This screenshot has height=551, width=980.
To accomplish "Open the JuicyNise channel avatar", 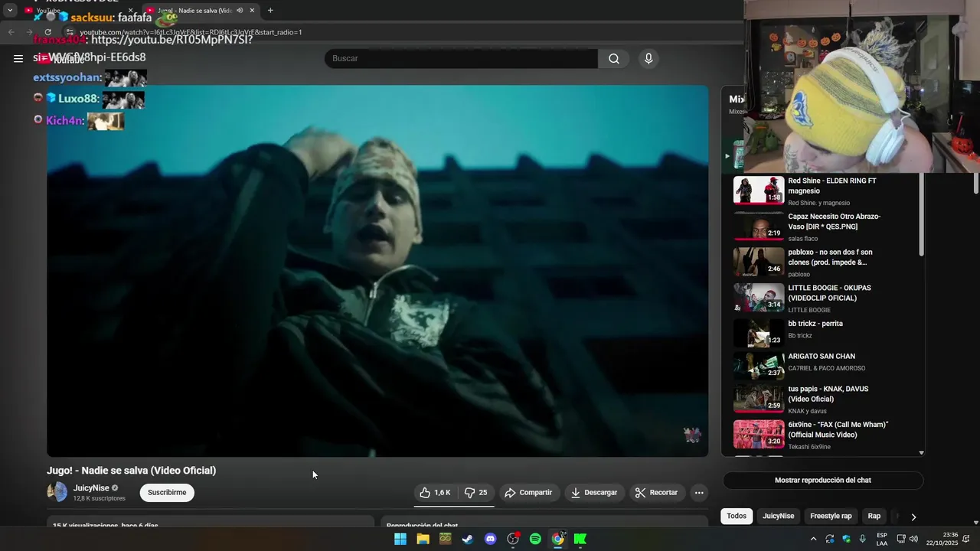I will point(57,492).
